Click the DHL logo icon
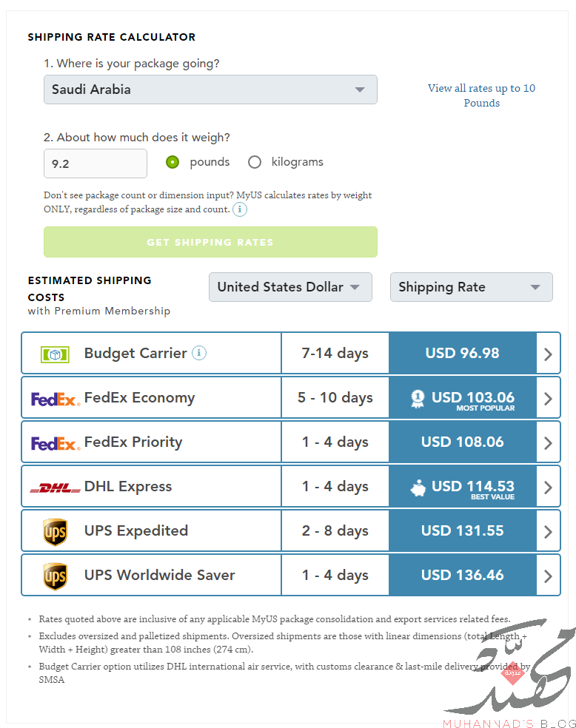 click(x=56, y=488)
